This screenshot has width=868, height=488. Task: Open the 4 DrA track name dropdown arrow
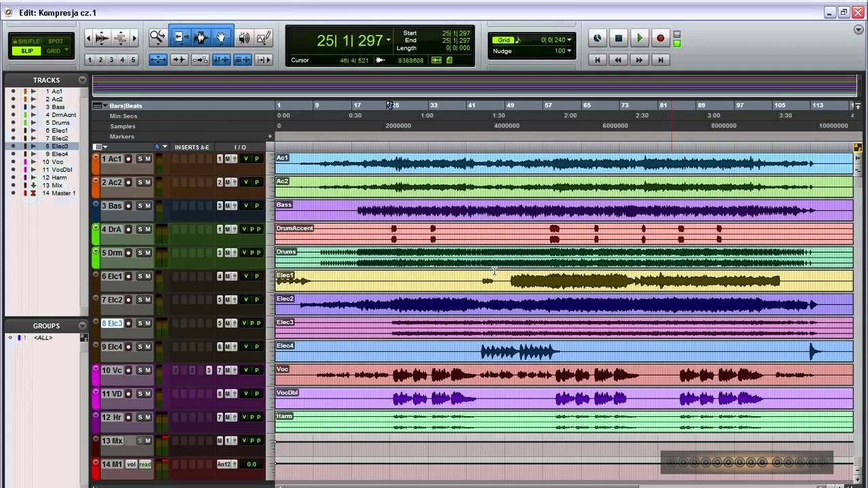(96, 226)
